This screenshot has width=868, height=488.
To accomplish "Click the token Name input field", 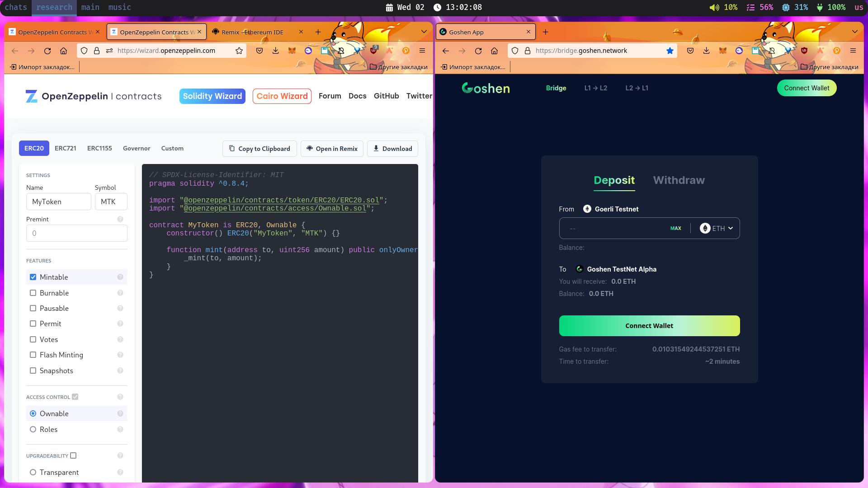I will click(58, 202).
